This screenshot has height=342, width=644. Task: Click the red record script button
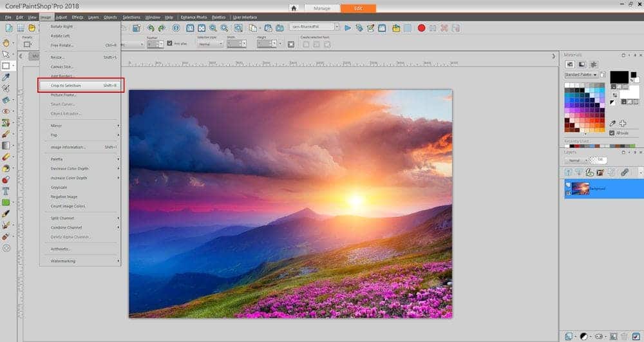pyautogui.click(x=421, y=28)
